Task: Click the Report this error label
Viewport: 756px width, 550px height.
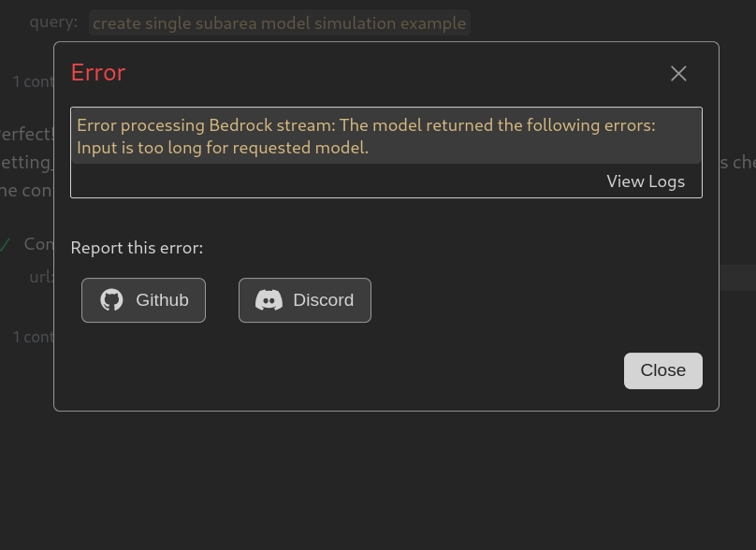Action: [137, 247]
